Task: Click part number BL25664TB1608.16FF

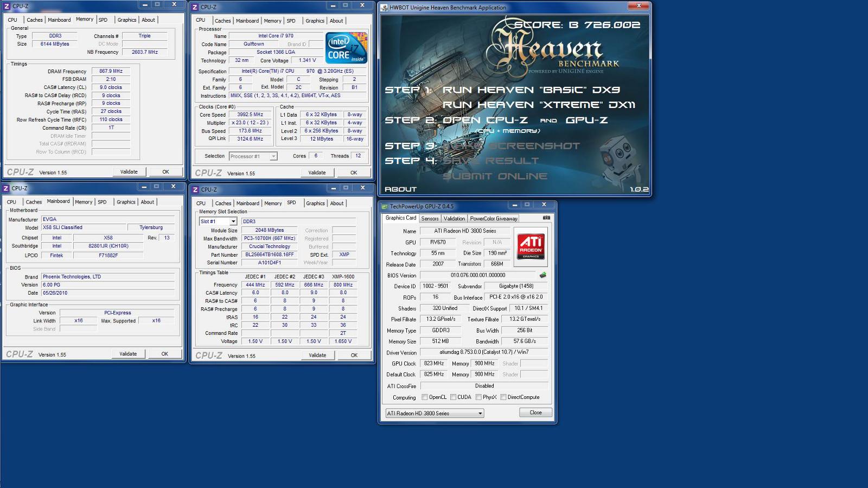Action: click(270, 255)
